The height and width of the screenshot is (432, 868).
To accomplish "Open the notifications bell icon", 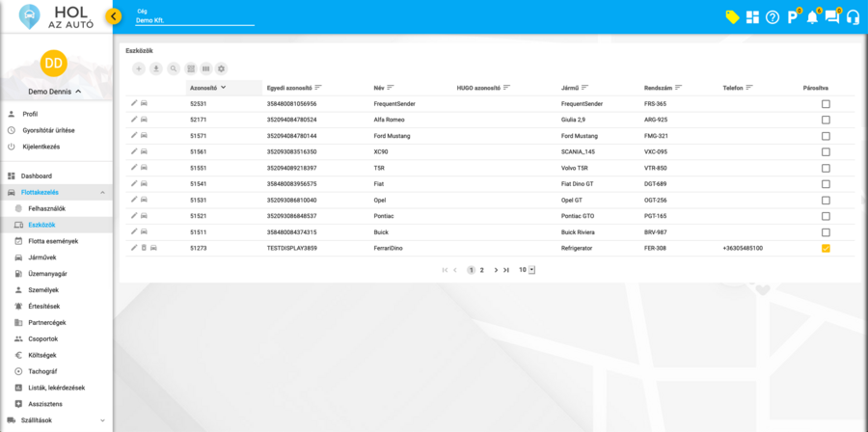I will pyautogui.click(x=812, y=17).
